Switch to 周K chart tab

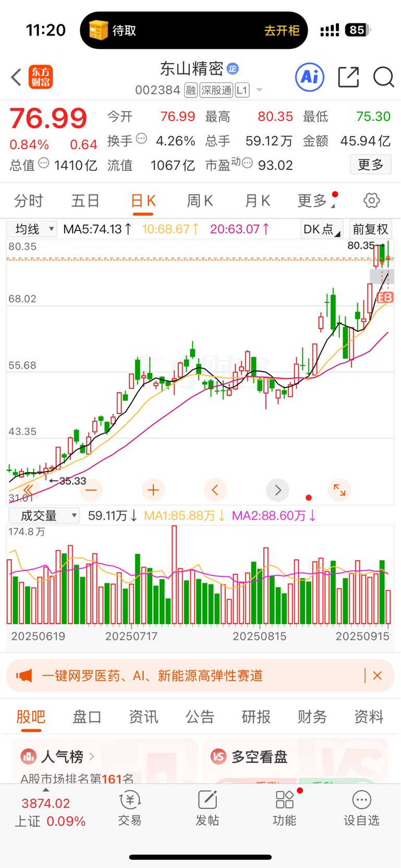(200, 201)
